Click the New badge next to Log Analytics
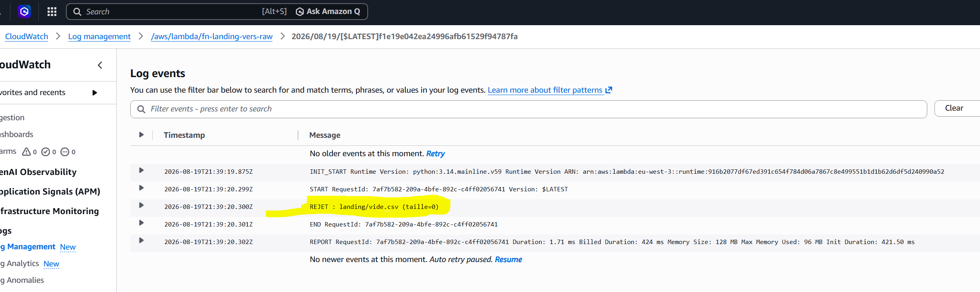This screenshot has width=980, height=292. [51, 264]
